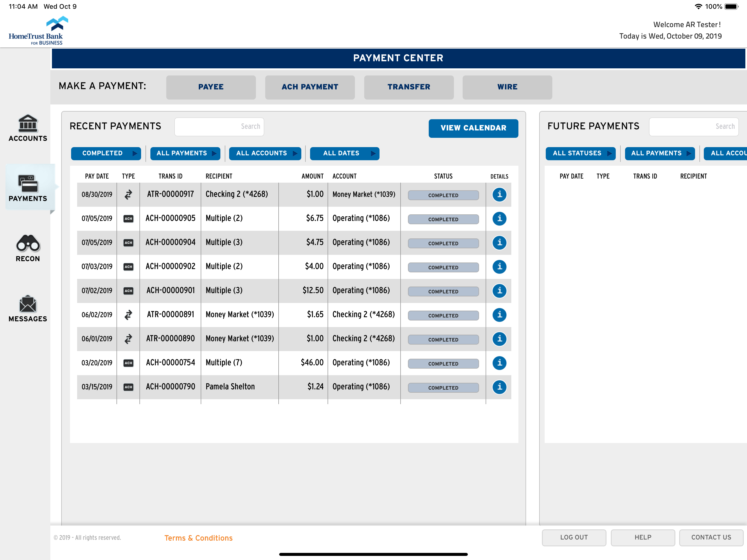View details for ACH-00000754 payment
Image resolution: width=747 pixels, height=560 pixels.
(499, 363)
